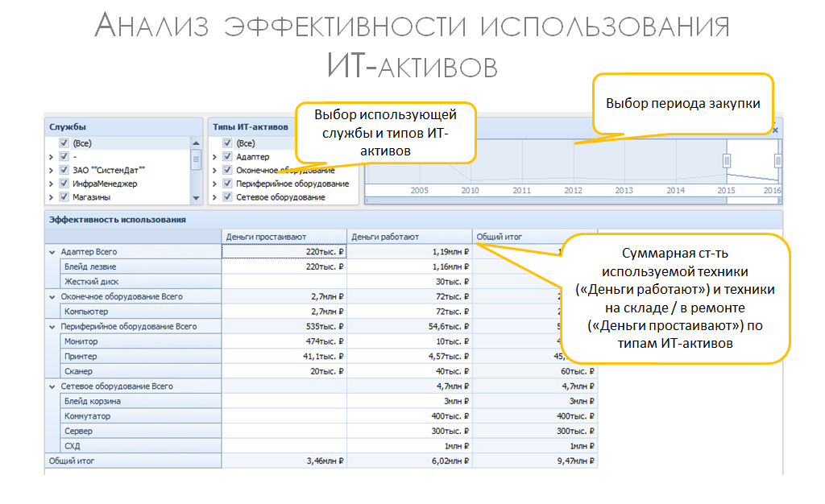Expand Сетевое оборудование in the filter list

point(214,197)
